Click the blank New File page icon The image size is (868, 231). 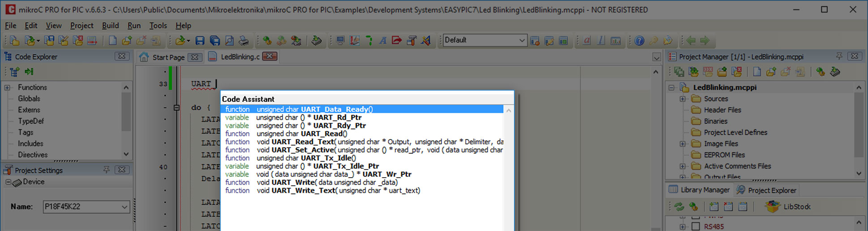(112, 41)
